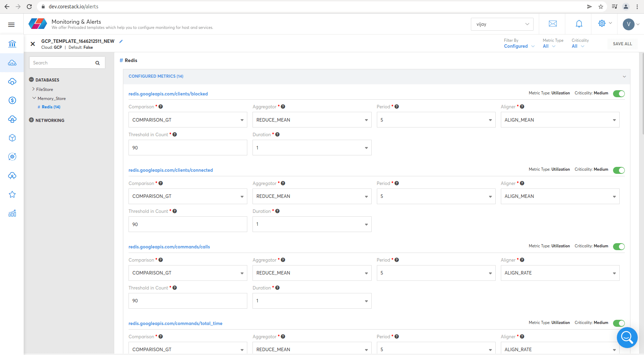Open the automation gear icon in sidebar
The width and height of the screenshot is (644, 355).
pos(12,156)
